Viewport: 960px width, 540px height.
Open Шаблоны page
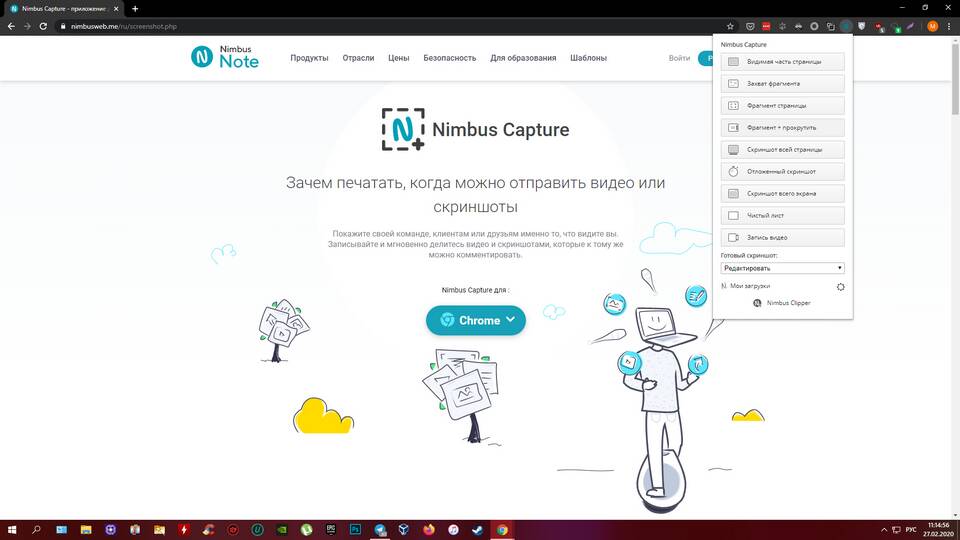(588, 58)
